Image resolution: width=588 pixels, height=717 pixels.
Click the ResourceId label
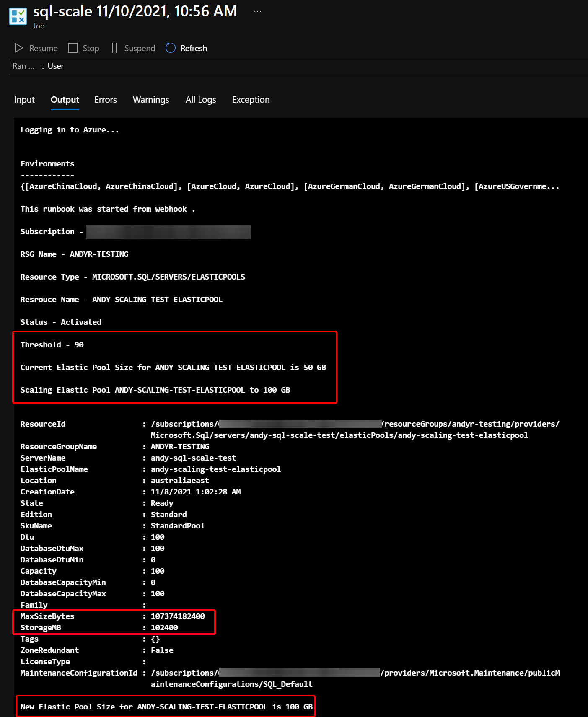(x=43, y=424)
